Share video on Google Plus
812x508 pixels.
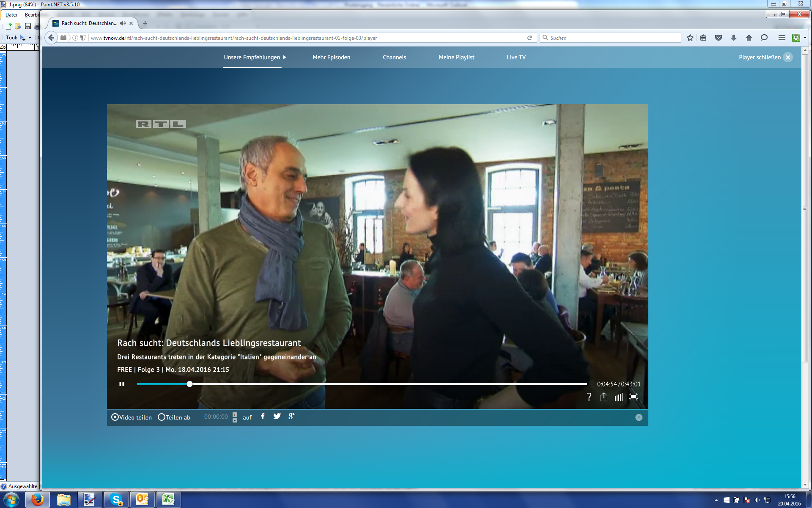[291, 417]
